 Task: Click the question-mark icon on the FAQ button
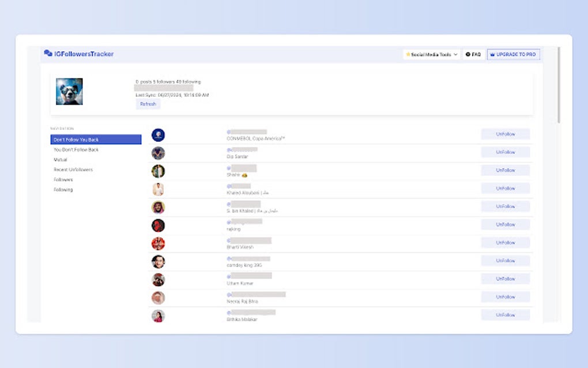click(x=468, y=54)
